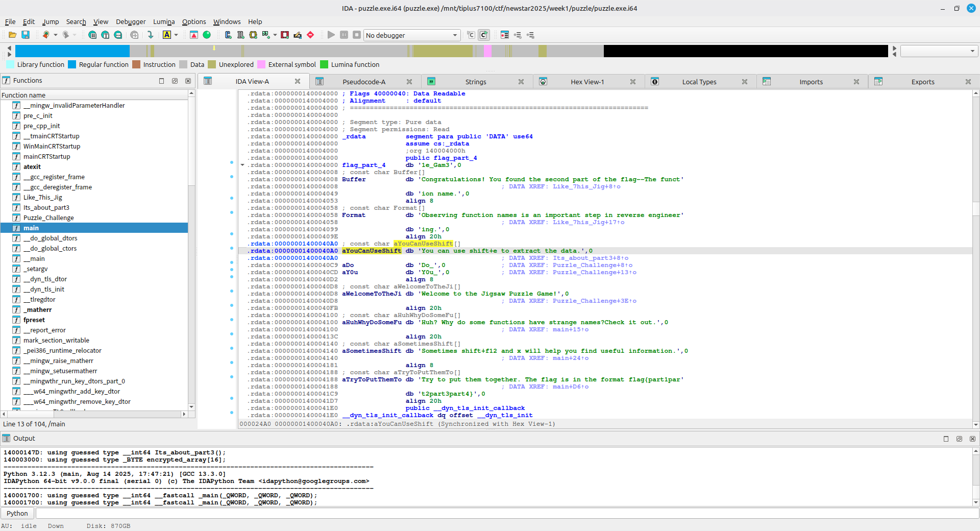
Task: Click the open file folder icon
Action: (12, 35)
